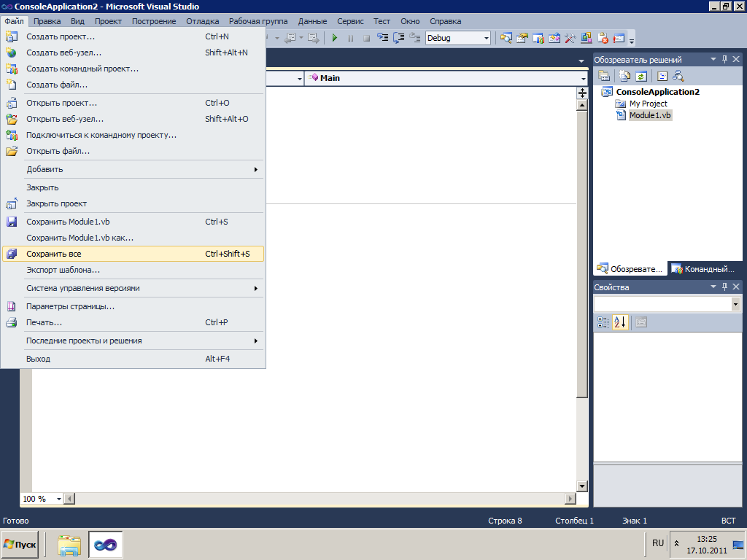Click Visual Studio taskbar button
Image resolution: width=747 pixels, height=560 pixels.
(x=105, y=545)
